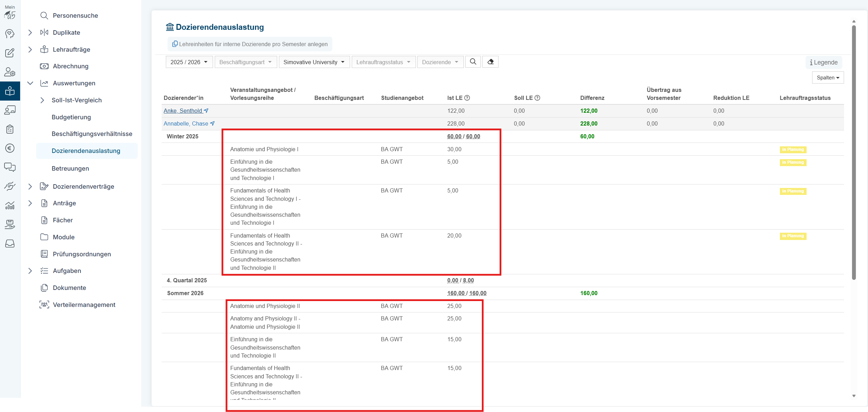The height and width of the screenshot is (412, 868).
Task: Collapse the Auswertungen section chevron
Action: 30,83
